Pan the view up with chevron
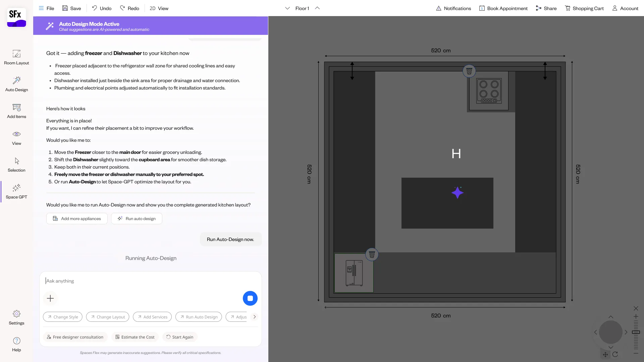Viewport: 644px width, 362px height. click(x=611, y=317)
